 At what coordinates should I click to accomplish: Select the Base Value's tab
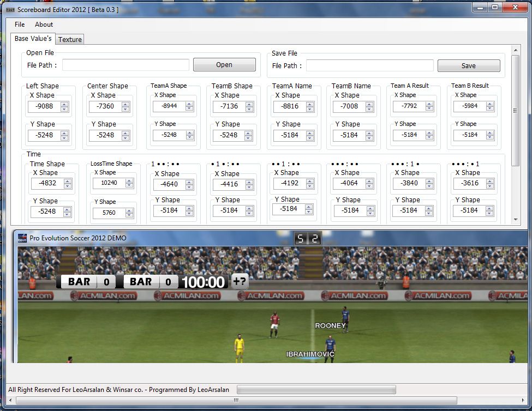(x=33, y=39)
